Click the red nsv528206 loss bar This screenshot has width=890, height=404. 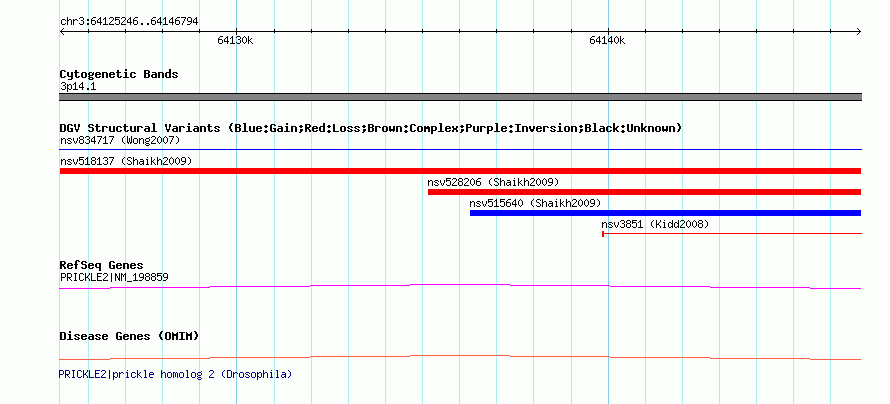[x=644, y=192]
